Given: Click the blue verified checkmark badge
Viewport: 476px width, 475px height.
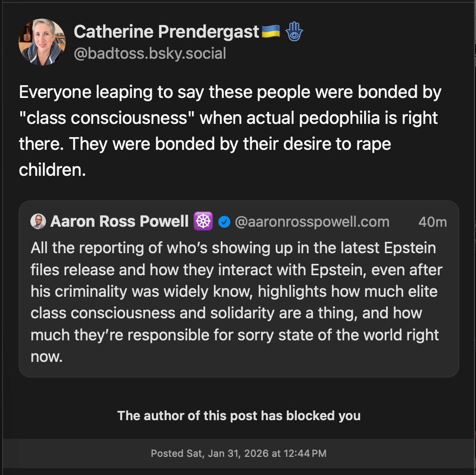Looking at the screenshot, I should pos(224,222).
